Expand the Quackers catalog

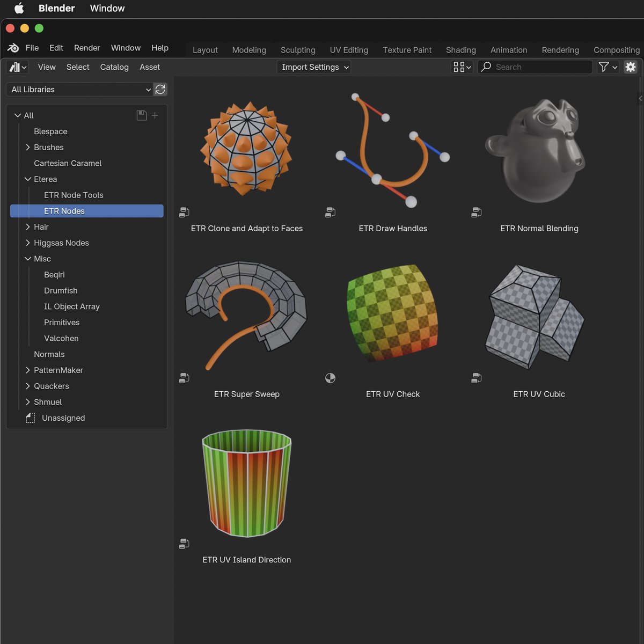point(28,386)
